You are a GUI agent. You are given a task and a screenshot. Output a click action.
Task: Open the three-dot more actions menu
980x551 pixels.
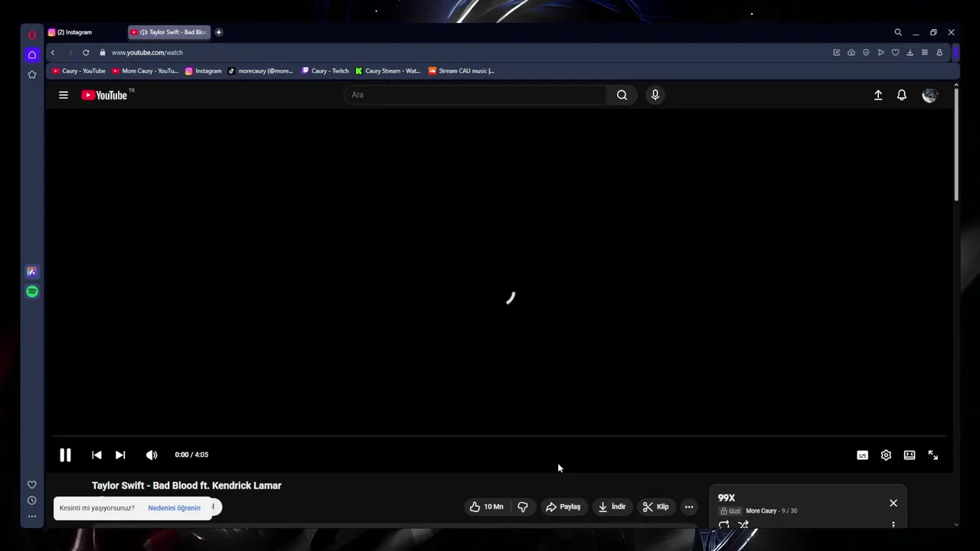tap(689, 507)
